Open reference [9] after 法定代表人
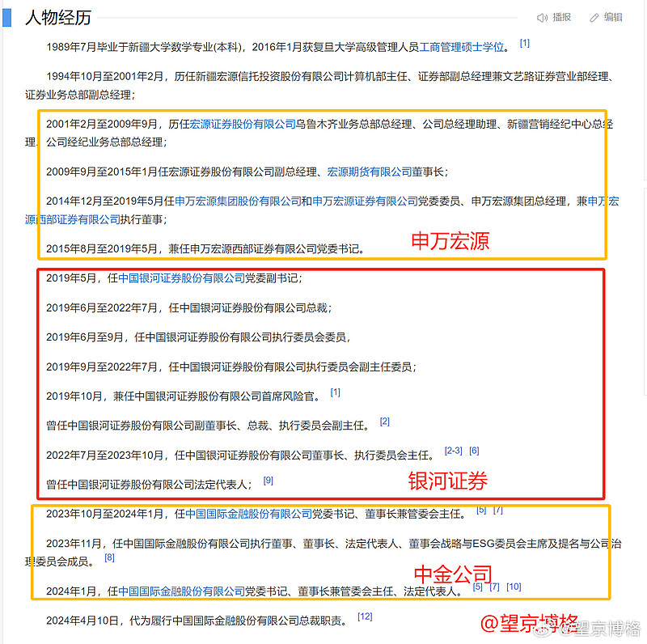The image size is (647, 644). (x=269, y=481)
